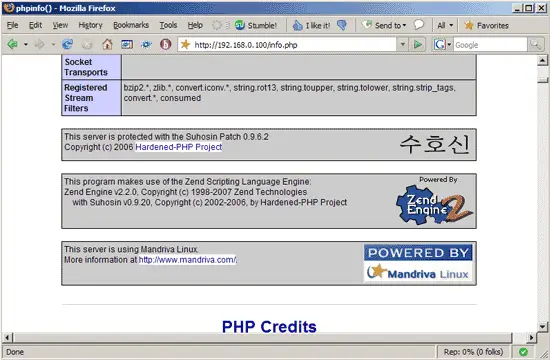Open the Bookmarks menu
Image resolution: width=550 pixels, height=360 pixels.
coord(131,25)
